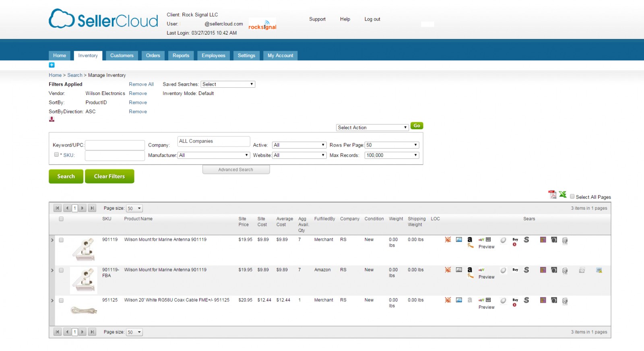Open the Saved Searches dropdown

click(x=228, y=84)
